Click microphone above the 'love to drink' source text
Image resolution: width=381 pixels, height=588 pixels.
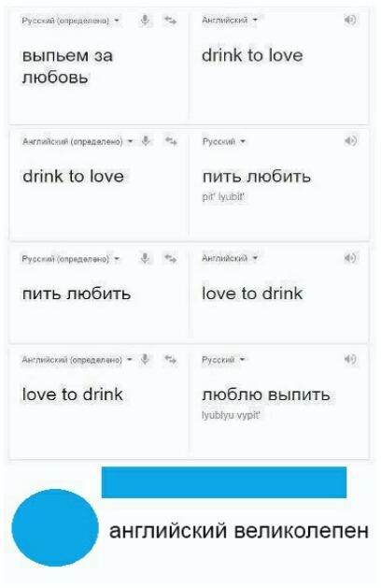pos(145,359)
